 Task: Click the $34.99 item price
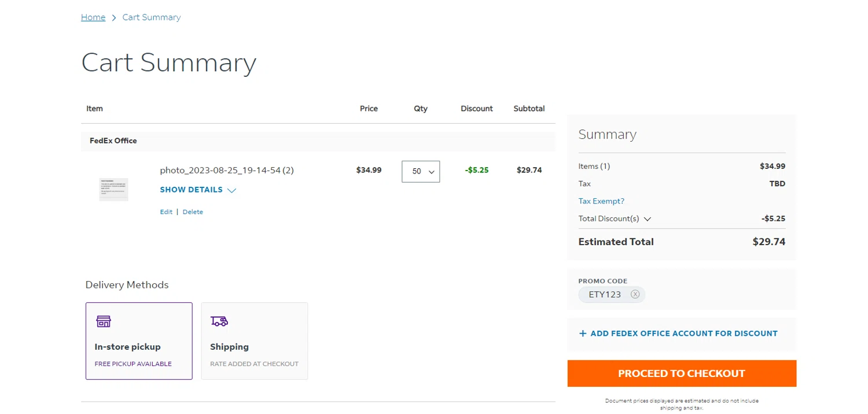(369, 170)
